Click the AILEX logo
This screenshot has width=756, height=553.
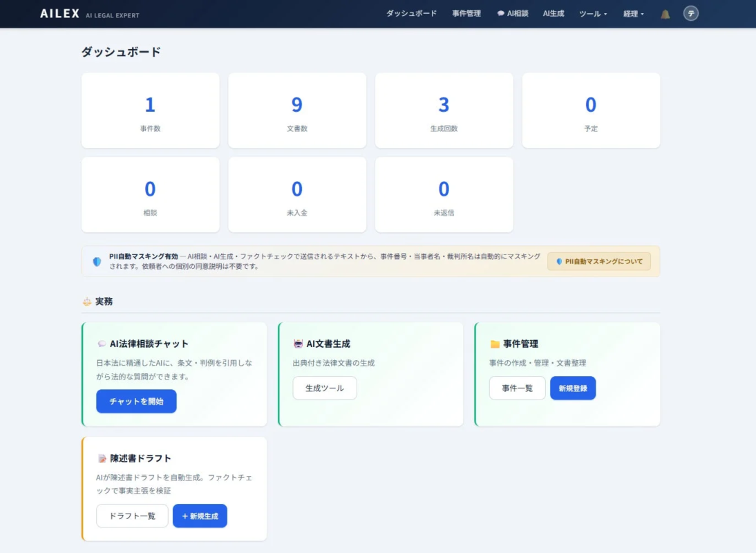pyautogui.click(x=59, y=12)
